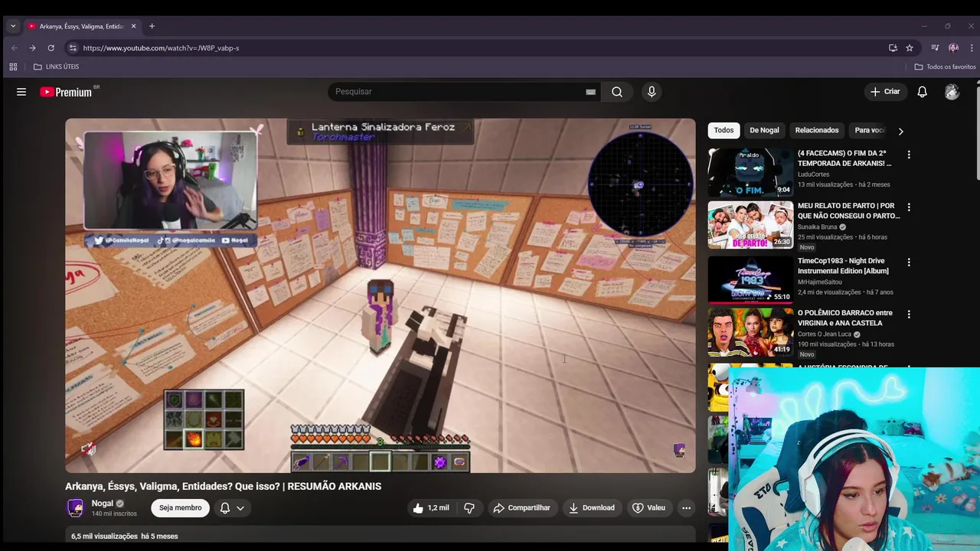View site information icon in address bar

73,47
